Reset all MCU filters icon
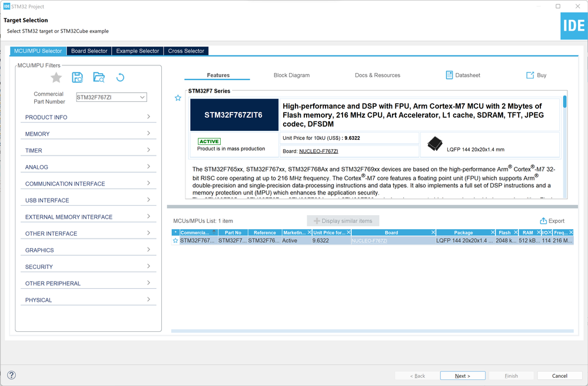The image size is (588, 386). coord(120,77)
